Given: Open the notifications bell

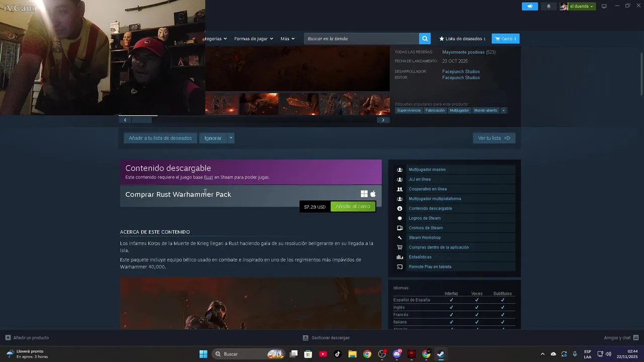Looking at the screenshot, I should click(x=548, y=6).
